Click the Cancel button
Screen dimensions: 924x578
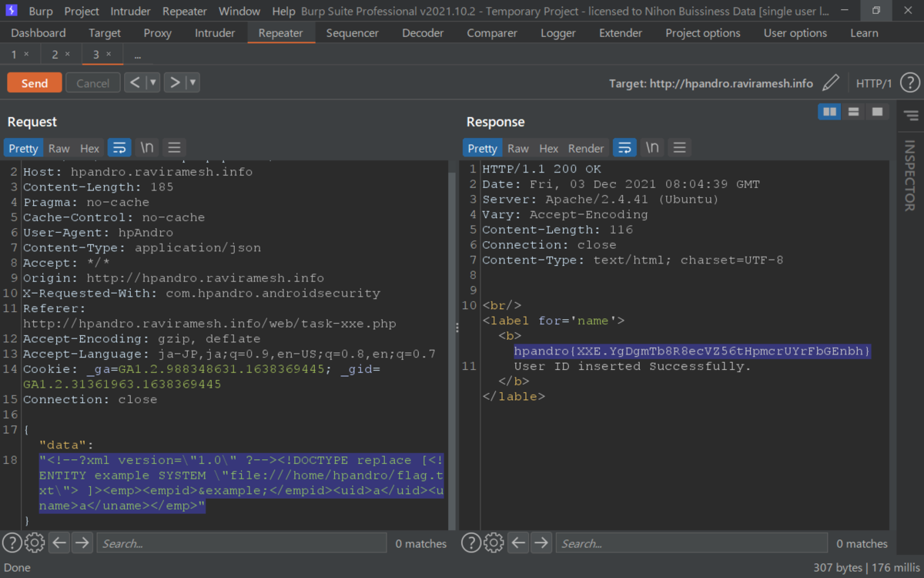pyautogui.click(x=92, y=83)
